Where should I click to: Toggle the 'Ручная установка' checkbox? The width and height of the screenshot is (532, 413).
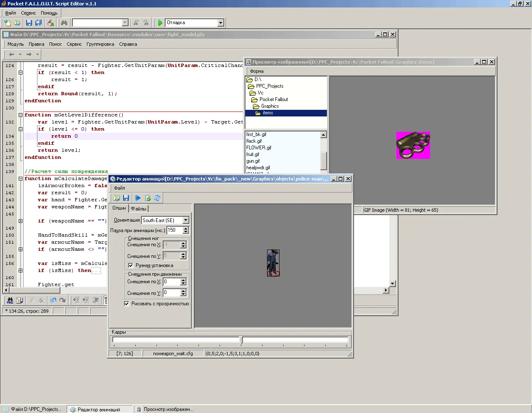click(131, 265)
